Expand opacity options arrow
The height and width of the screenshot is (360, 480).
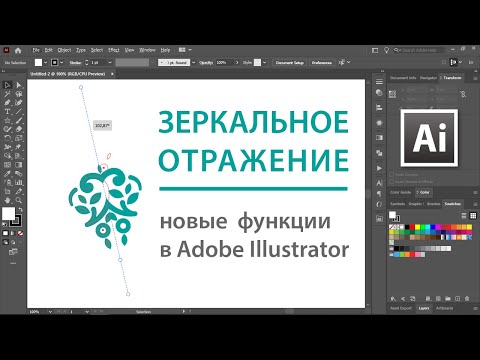pyautogui.click(x=237, y=62)
